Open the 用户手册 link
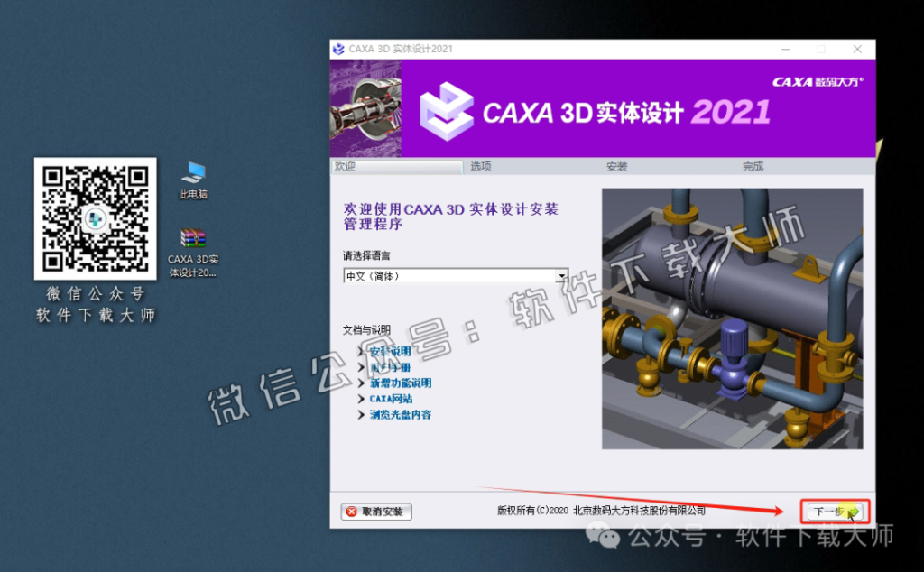Viewport: 924px width, 572px height. pos(390,367)
